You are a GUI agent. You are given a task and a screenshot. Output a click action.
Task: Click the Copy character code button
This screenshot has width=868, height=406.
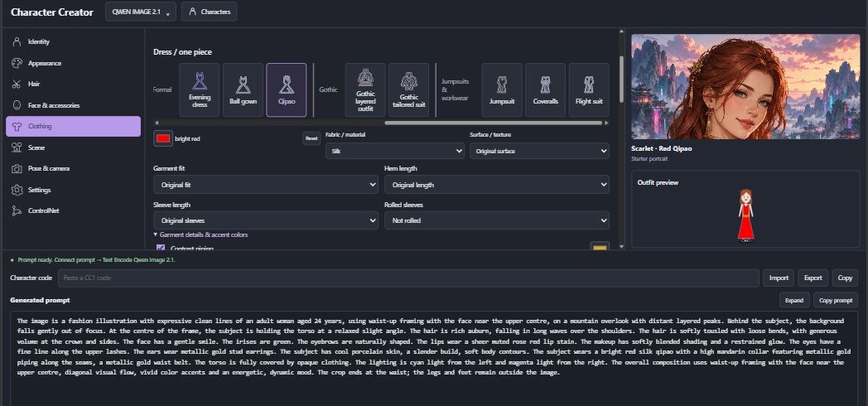[x=845, y=278]
